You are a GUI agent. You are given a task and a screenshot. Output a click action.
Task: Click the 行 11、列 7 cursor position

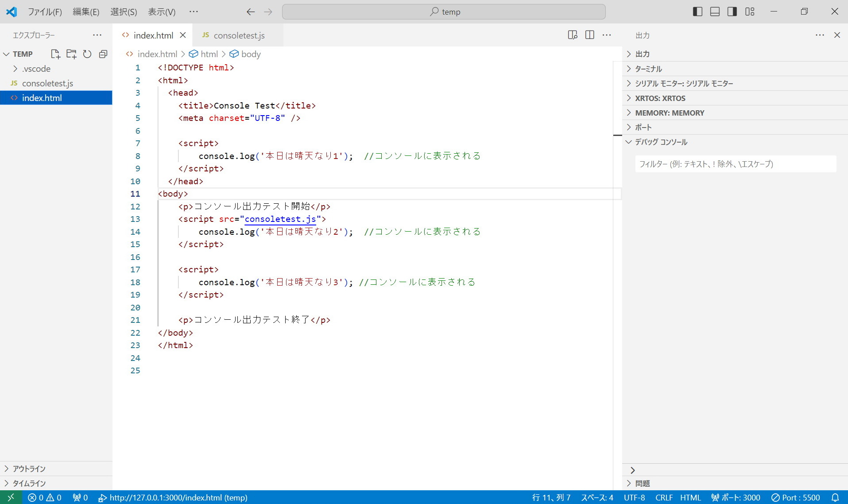click(551, 497)
